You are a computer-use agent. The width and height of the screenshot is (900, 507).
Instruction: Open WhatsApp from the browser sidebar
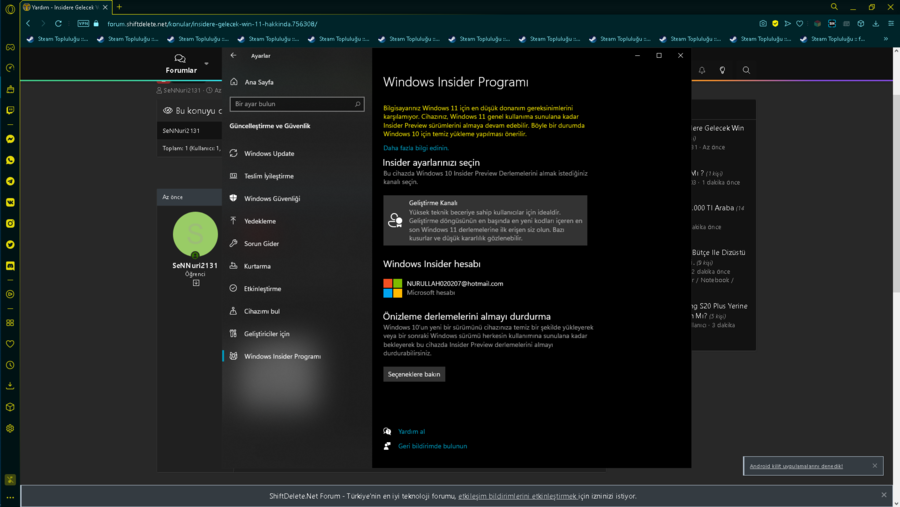point(10,160)
